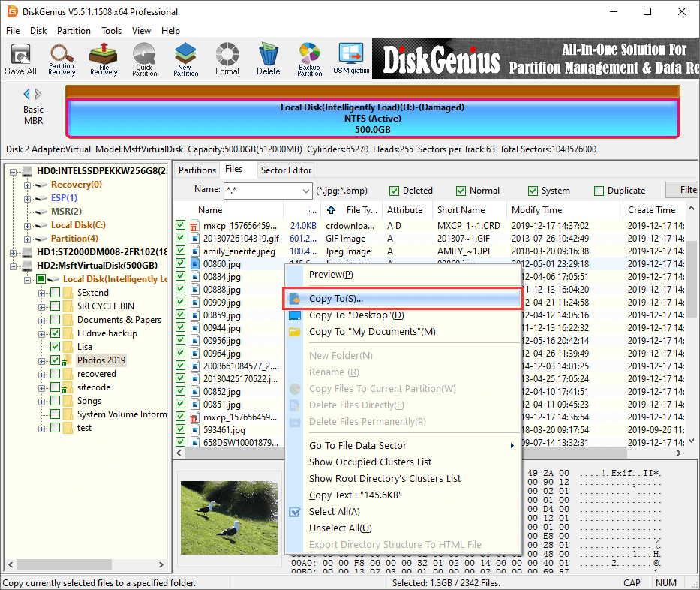Viewport: 700px width, 590px height.
Task: Enable the Duplicate filter checkbox
Action: click(599, 191)
